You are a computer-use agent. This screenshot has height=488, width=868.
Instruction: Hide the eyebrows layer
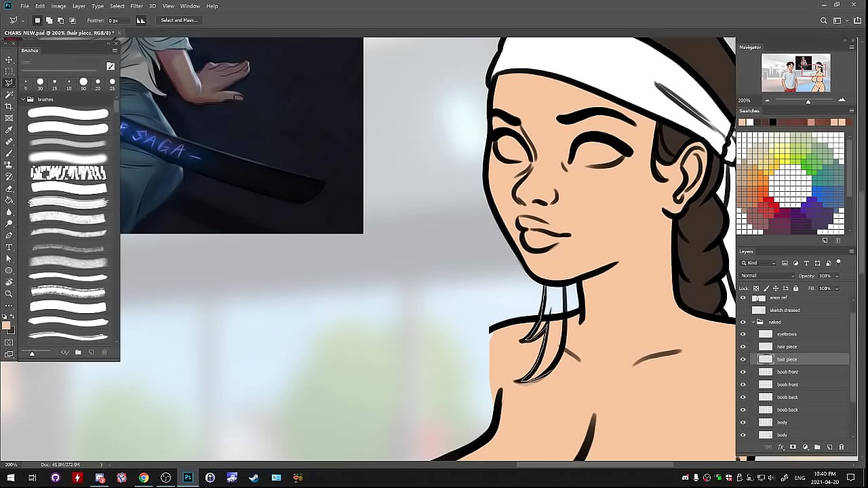(743, 334)
